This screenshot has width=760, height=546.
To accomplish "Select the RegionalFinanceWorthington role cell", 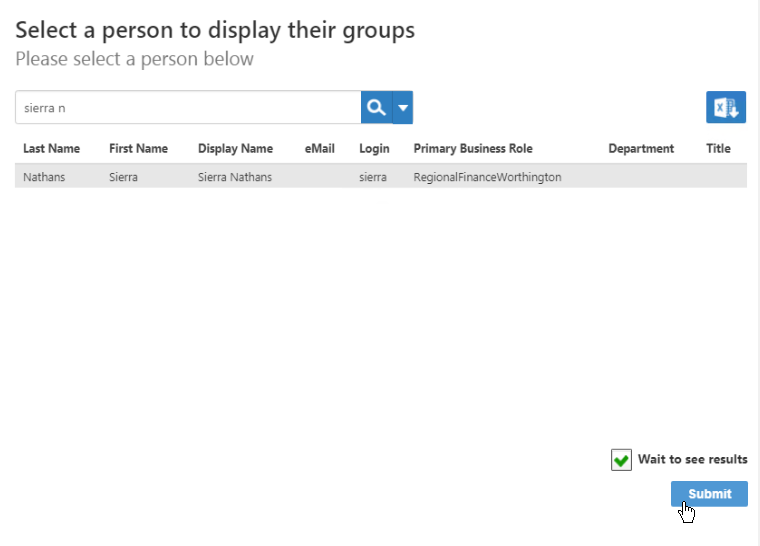I will pos(487,177).
